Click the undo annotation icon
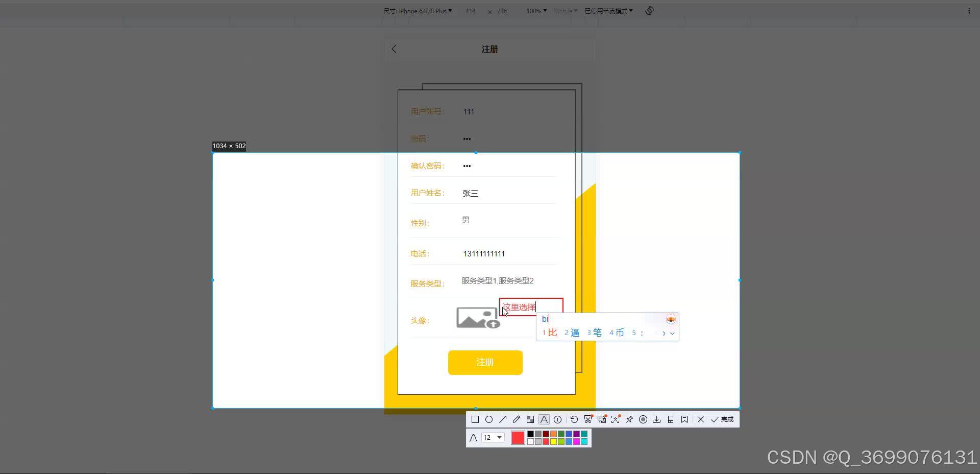 (x=574, y=419)
